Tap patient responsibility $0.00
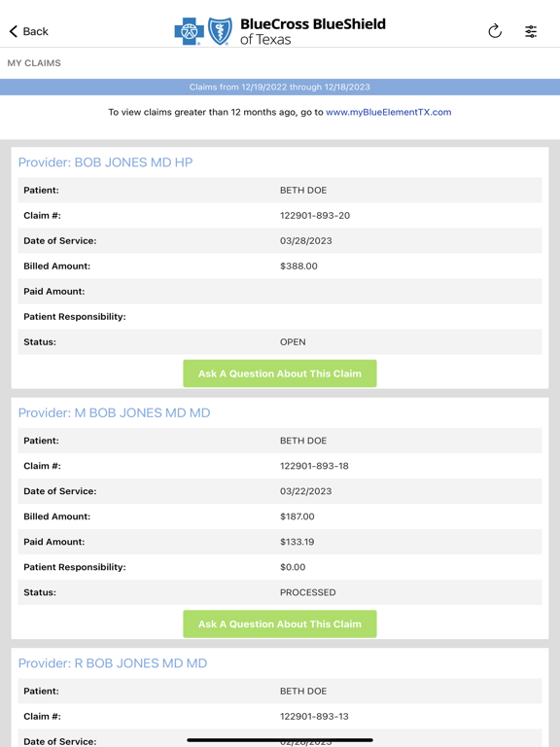The image size is (560, 747). [x=293, y=567]
